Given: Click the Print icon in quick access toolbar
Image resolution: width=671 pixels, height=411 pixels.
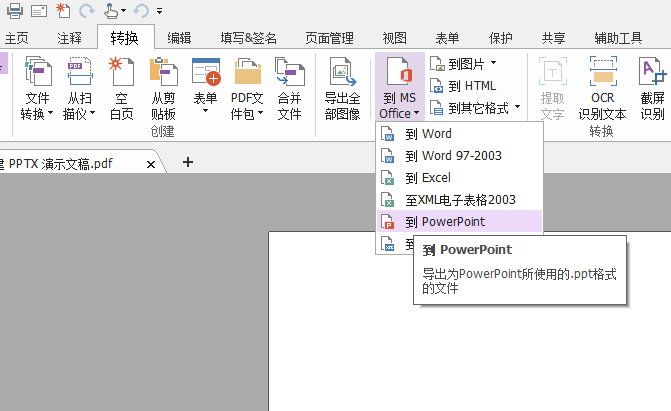Looking at the screenshot, I should point(15,11).
